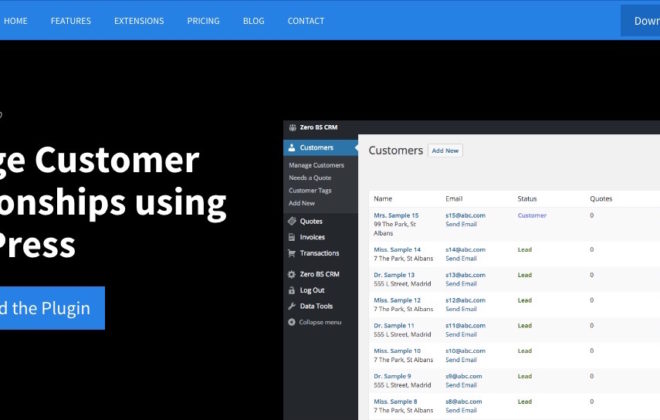Viewport: 660px width, 420px height.
Task: Click the Customers page heading
Action: tap(396, 151)
